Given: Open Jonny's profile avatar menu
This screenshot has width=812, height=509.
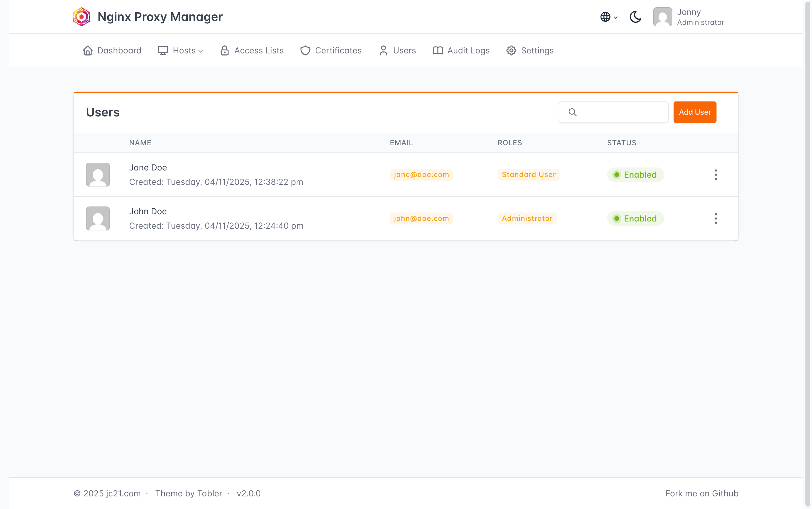Looking at the screenshot, I should pos(662,17).
